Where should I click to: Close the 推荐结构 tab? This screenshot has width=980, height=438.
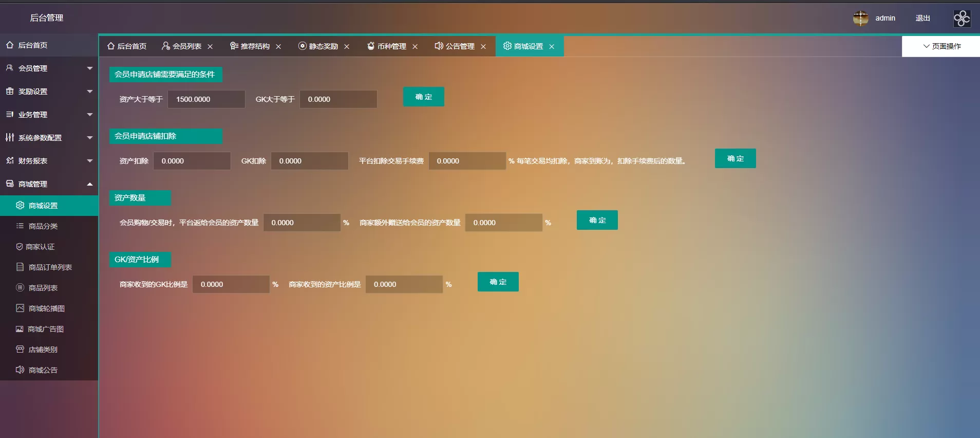point(278,47)
